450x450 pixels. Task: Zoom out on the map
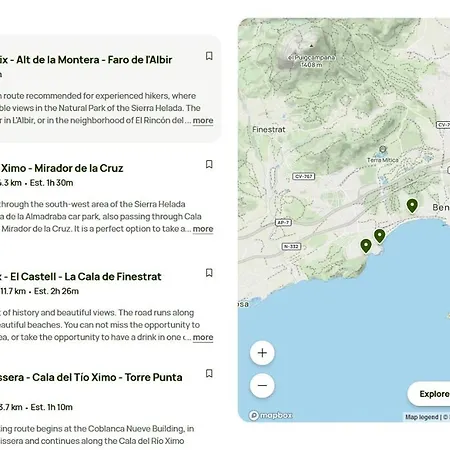(262, 385)
